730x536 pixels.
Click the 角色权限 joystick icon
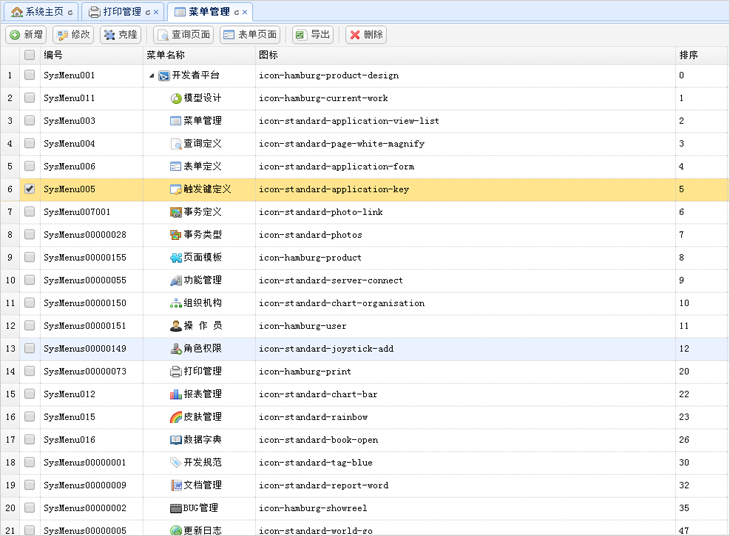point(176,349)
